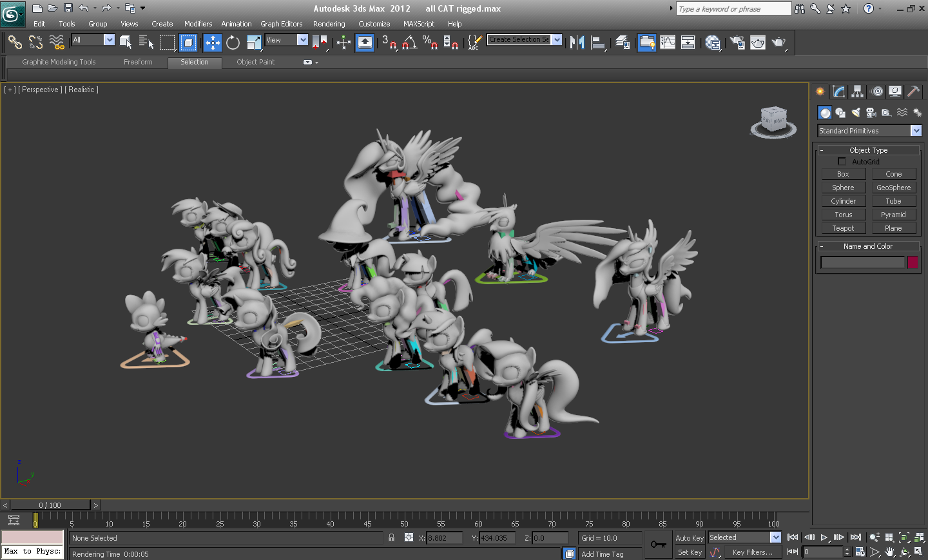Open the Animation menu

(236, 24)
